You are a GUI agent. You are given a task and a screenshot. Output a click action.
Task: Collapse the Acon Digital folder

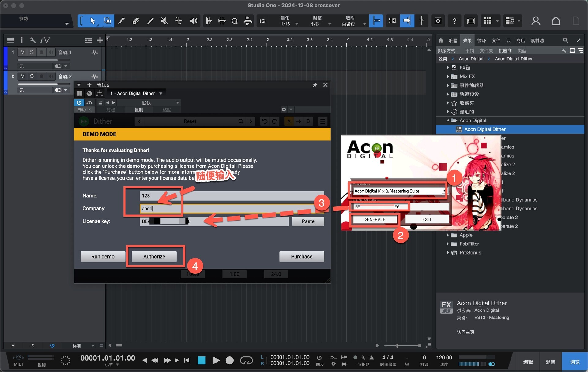pos(448,121)
